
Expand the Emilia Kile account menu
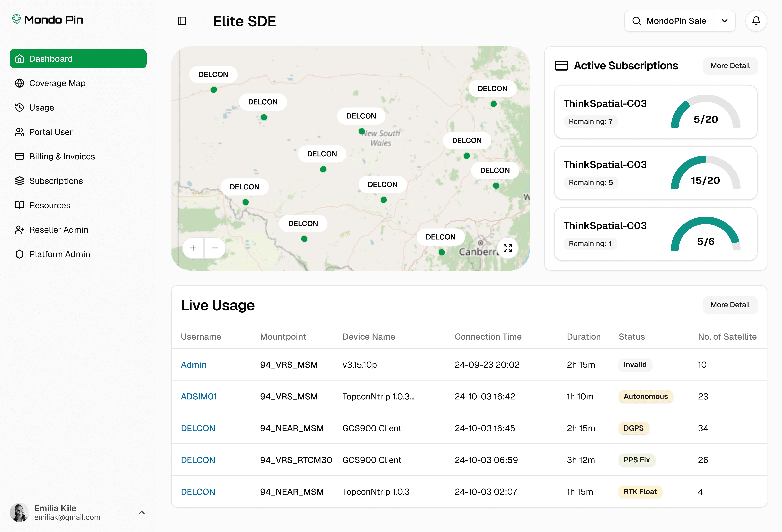coord(142,512)
